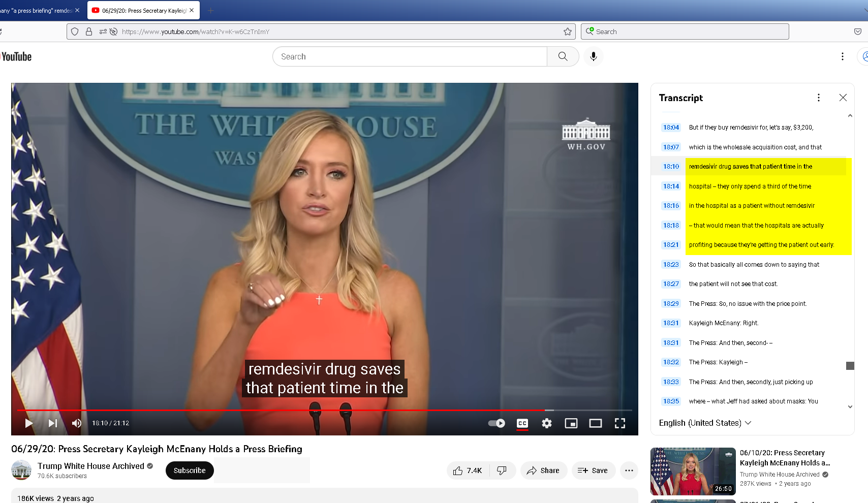Focus the browser Search box in the toolbar
Viewport: 868px width, 503px height.
(685, 32)
